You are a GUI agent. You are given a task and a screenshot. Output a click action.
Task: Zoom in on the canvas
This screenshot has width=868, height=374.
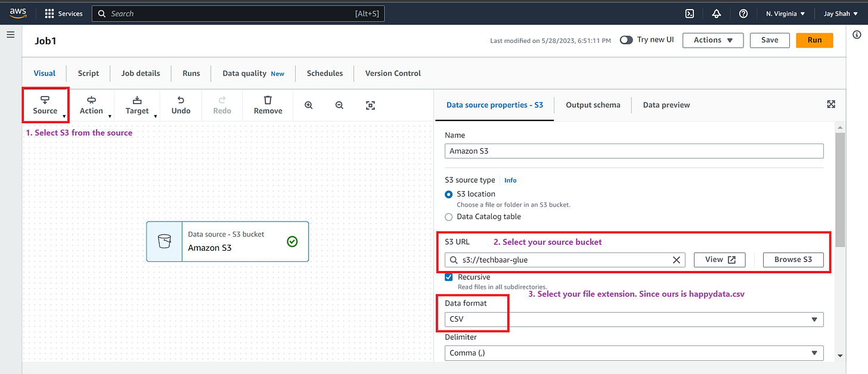[309, 105]
